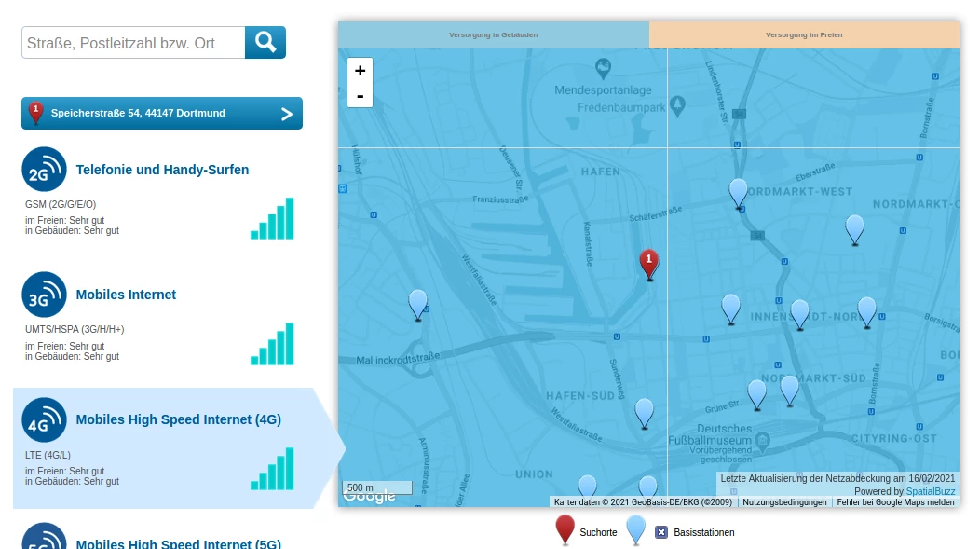Open Telefonie und Handy-Surfen coverage

(162, 170)
